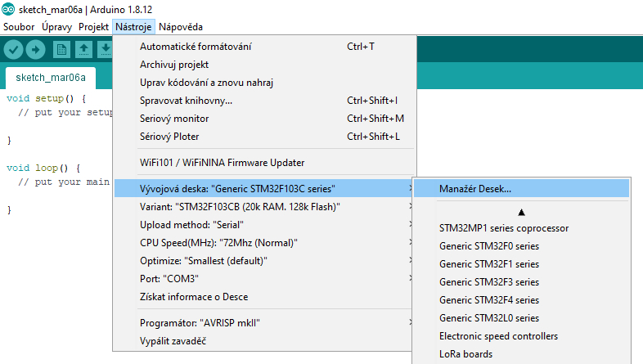643x364 pixels.
Task: Click the 'void setup() {' code line
Action: point(47,99)
